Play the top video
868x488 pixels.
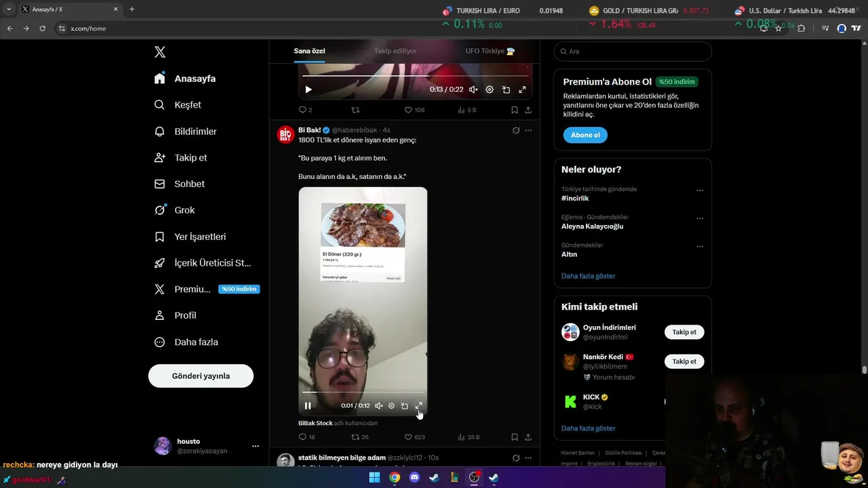(309, 89)
